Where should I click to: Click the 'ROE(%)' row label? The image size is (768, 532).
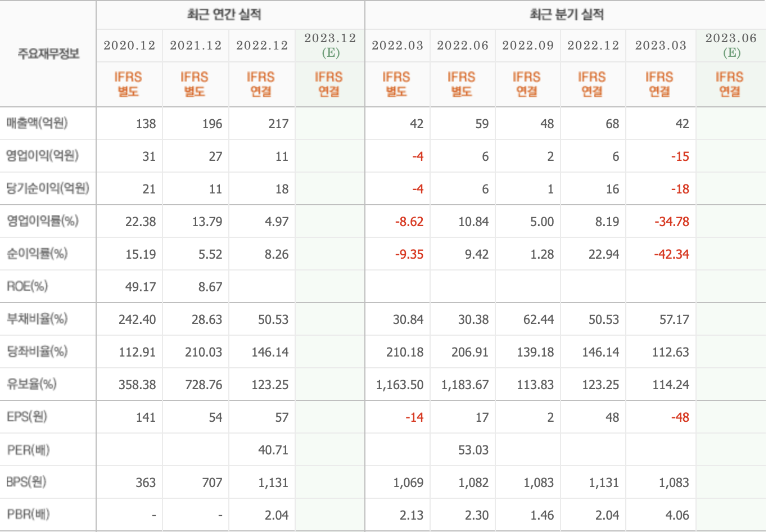(x=27, y=286)
